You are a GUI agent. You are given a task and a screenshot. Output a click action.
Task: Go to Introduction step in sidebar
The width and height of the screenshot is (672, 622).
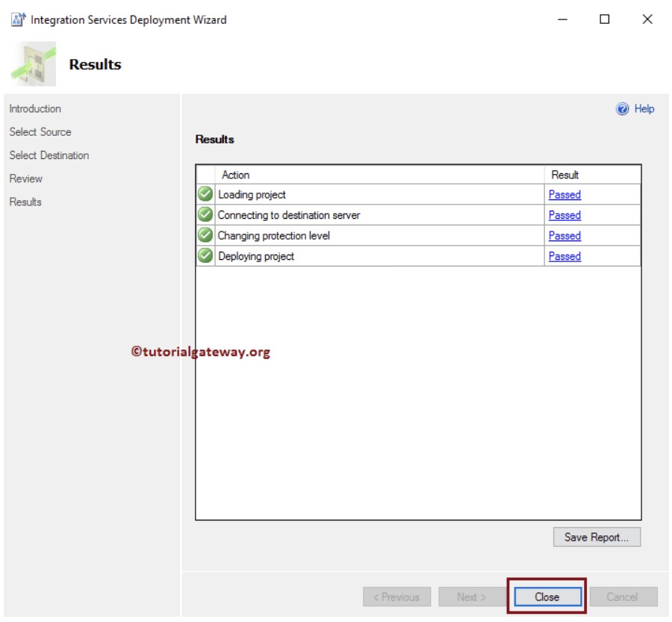tap(35, 109)
